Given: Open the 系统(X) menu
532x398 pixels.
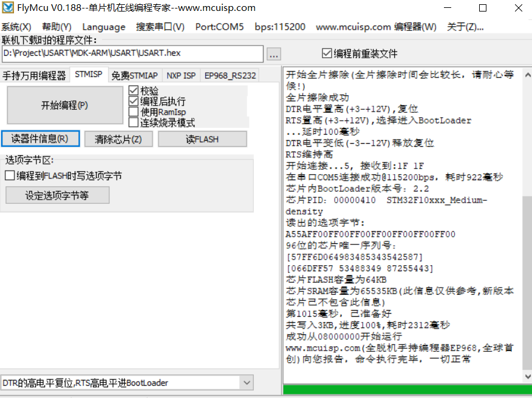Looking at the screenshot, I should pos(16,27).
